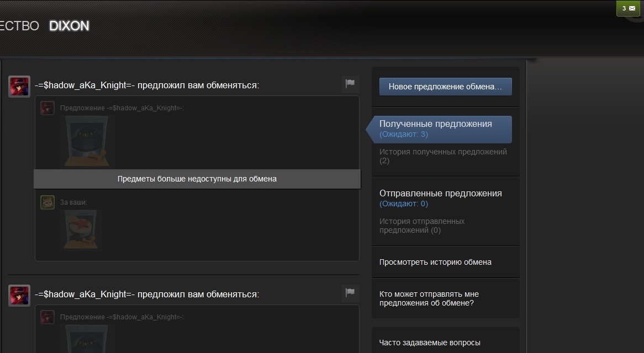
Task: Open 'Кто может отправлять мне предложения об обмене?'
Action: click(429, 298)
